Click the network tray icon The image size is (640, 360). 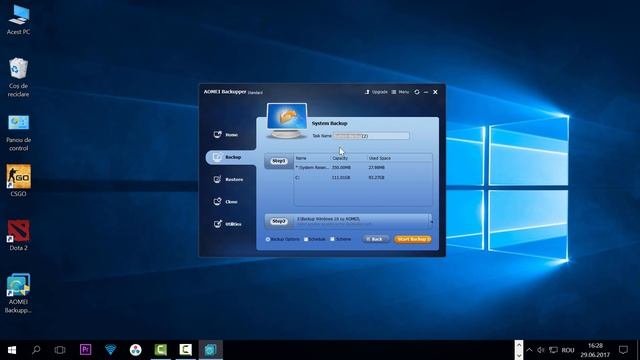[553, 350]
